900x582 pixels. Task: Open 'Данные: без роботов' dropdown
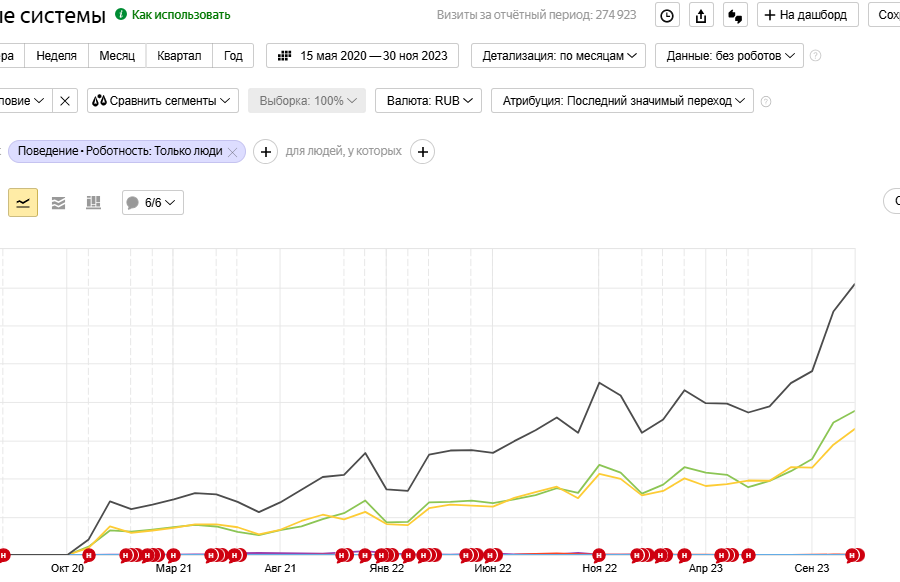[x=730, y=56]
